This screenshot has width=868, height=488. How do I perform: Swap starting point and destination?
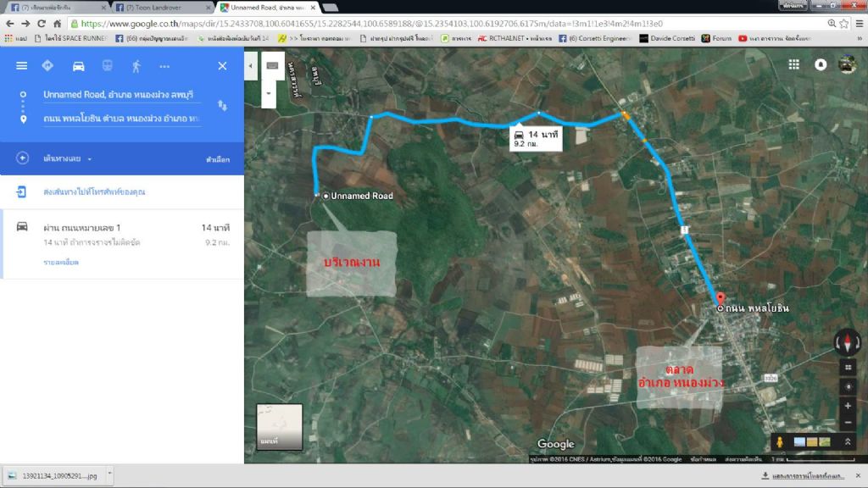coord(222,105)
